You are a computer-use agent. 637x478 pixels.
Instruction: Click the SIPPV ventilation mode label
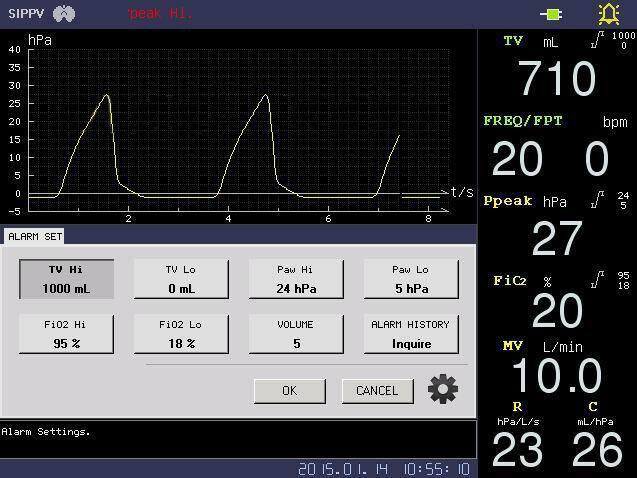[24, 14]
